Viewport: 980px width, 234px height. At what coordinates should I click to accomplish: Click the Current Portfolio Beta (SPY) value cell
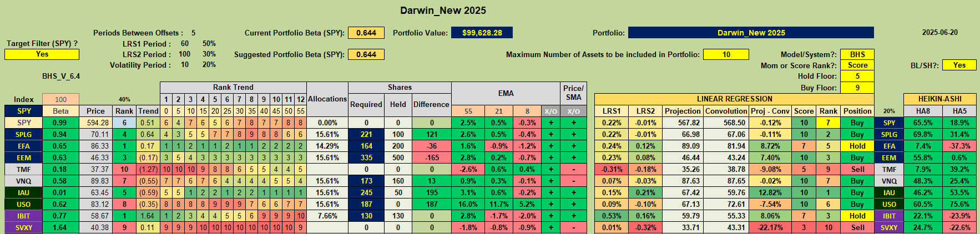tap(366, 33)
